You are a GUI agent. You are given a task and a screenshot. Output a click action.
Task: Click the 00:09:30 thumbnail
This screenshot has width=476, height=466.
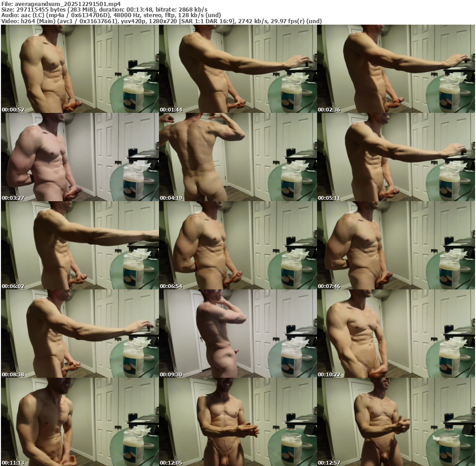238,334
